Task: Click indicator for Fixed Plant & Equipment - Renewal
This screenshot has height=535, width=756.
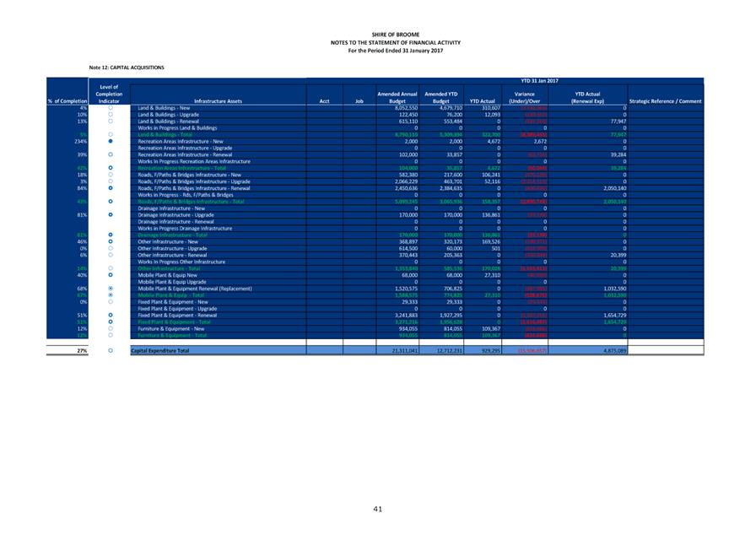Action: tap(110, 315)
